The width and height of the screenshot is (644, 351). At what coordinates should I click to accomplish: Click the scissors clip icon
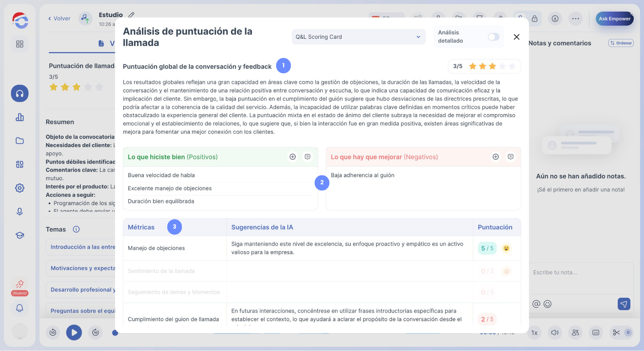[616, 333]
